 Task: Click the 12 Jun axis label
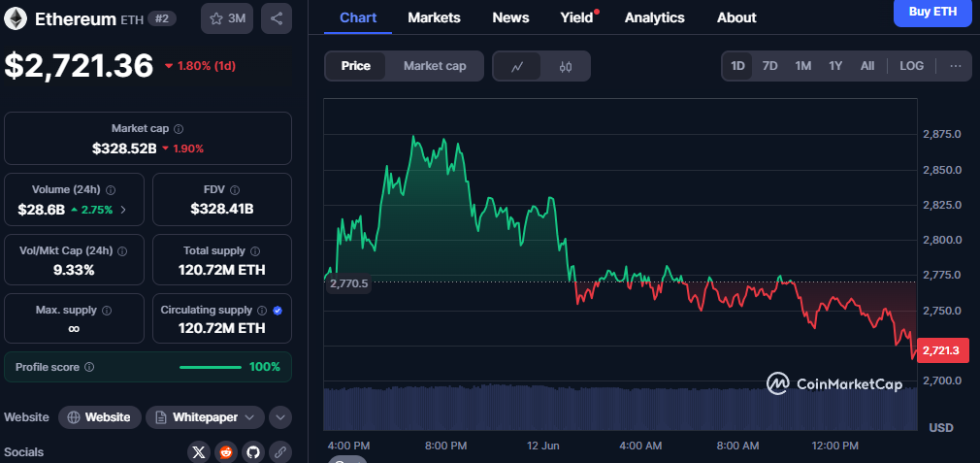(542, 446)
